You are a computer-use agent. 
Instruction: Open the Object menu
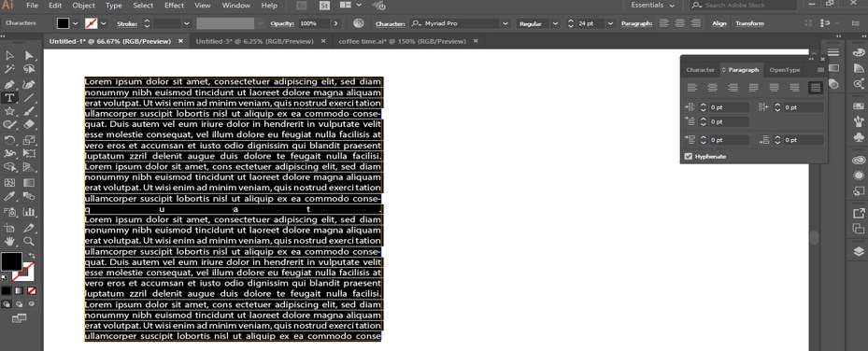(x=83, y=5)
